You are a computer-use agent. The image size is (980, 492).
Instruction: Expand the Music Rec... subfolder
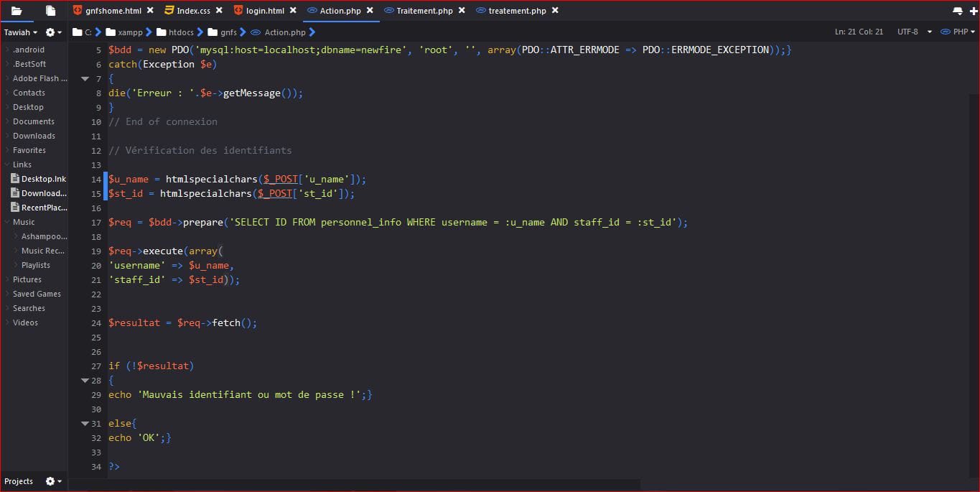[x=16, y=251]
